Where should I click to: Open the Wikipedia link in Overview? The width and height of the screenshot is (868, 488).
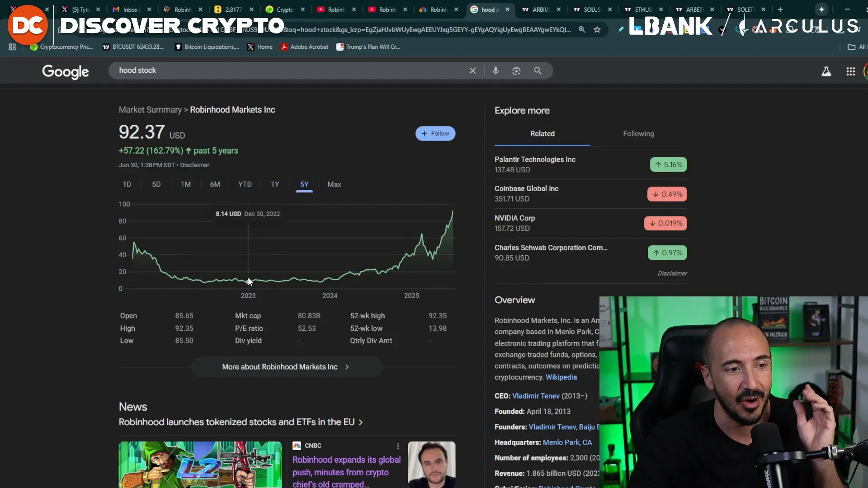click(561, 377)
